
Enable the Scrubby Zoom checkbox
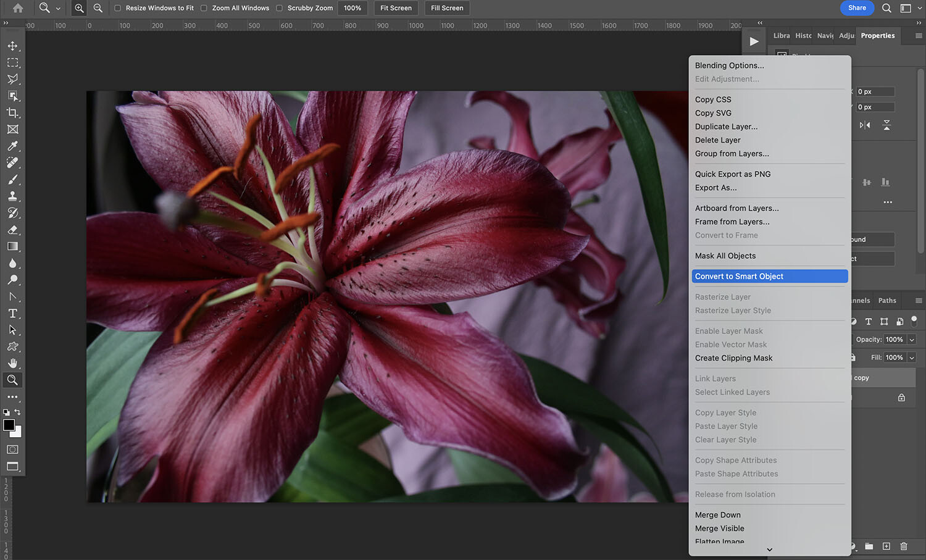pyautogui.click(x=280, y=8)
